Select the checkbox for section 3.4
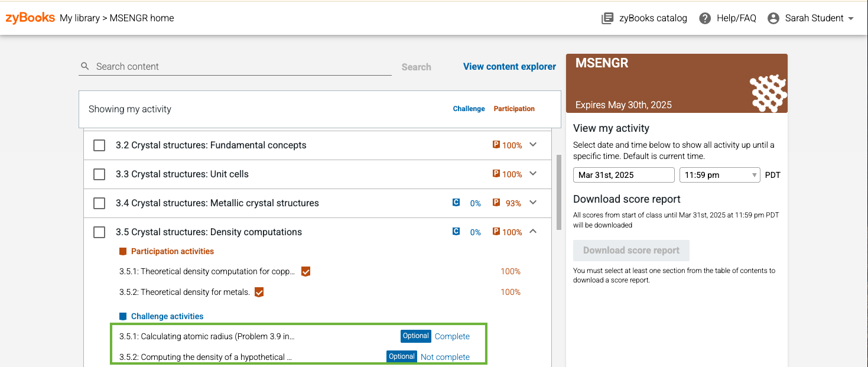This screenshot has width=868, height=367. pos(99,203)
